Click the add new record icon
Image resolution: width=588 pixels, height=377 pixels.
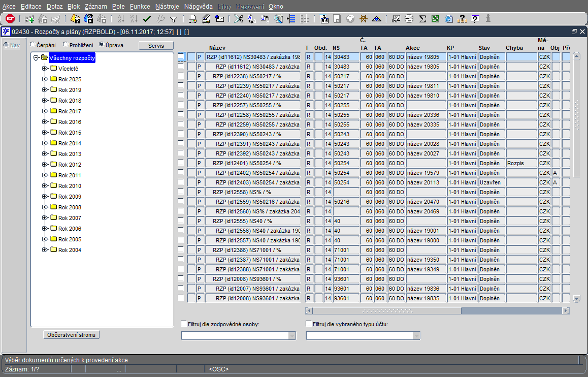29,19
